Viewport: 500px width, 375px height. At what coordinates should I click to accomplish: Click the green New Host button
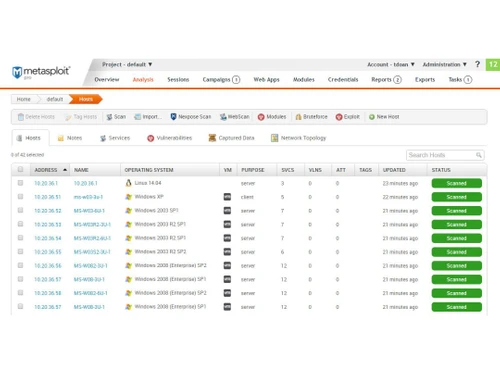coord(384,117)
